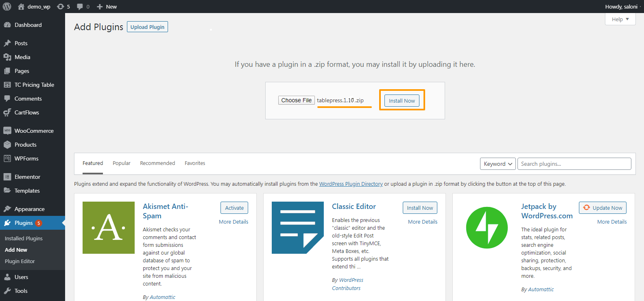Open More Details for Akismet
This screenshot has width=644, height=301.
[234, 222]
